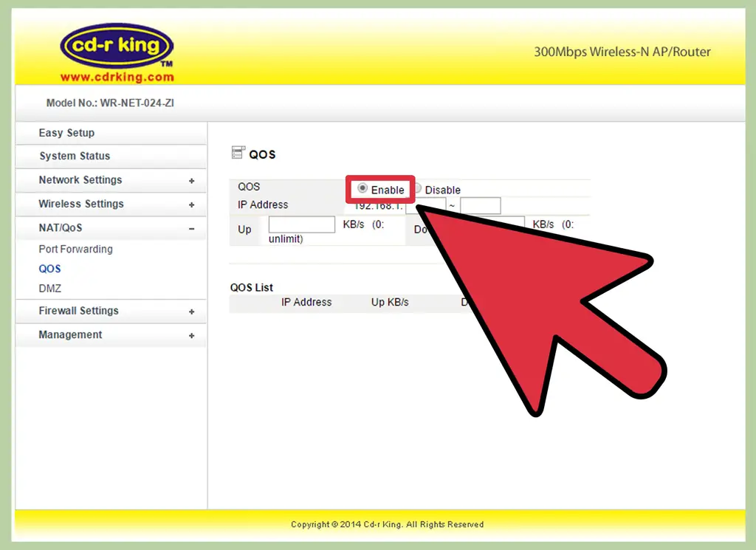Screen dimensions: 756x550
Task: Collapse the NAT/QoS minus icon
Action: tap(191, 229)
